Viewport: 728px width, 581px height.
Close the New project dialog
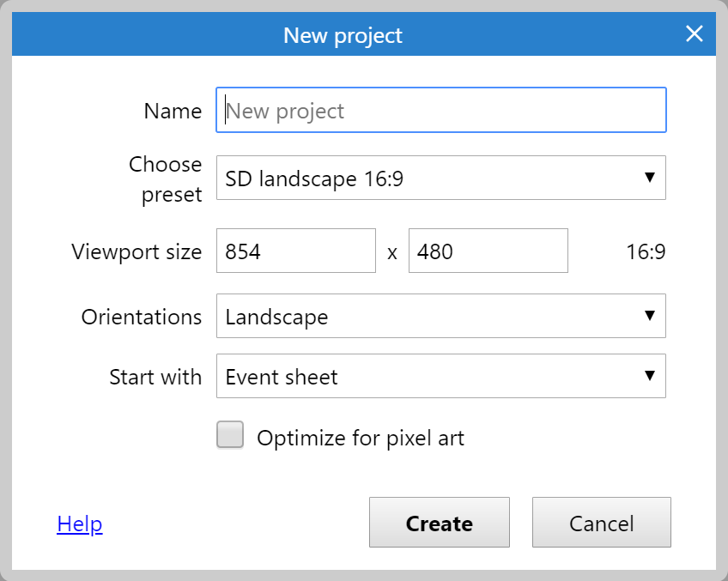point(694,33)
